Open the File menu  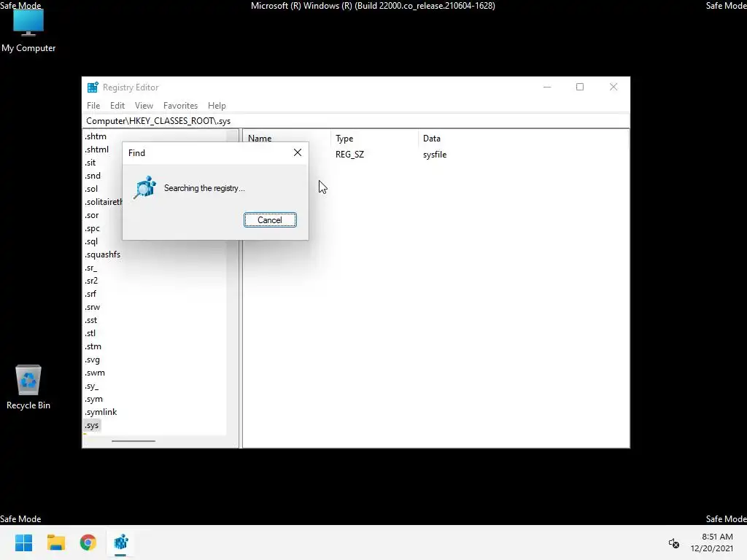(93, 106)
